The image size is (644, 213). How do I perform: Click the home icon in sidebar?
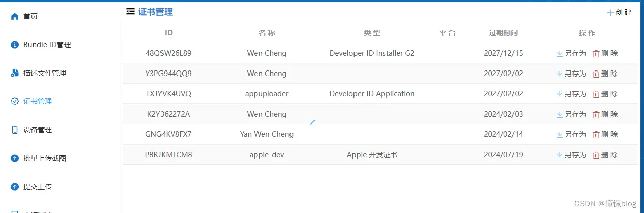15,16
